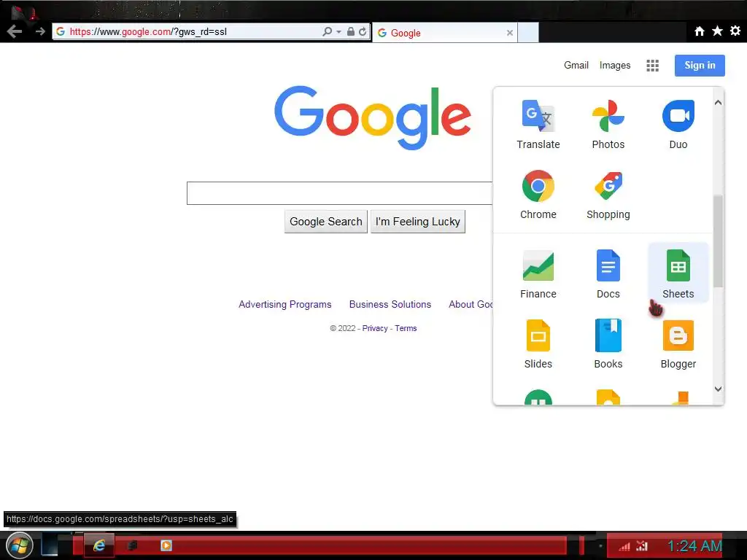This screenshot has width=747, height=560.
Task: Click Internet Explorer taskbar icon
Action: (x=99, y=545)
